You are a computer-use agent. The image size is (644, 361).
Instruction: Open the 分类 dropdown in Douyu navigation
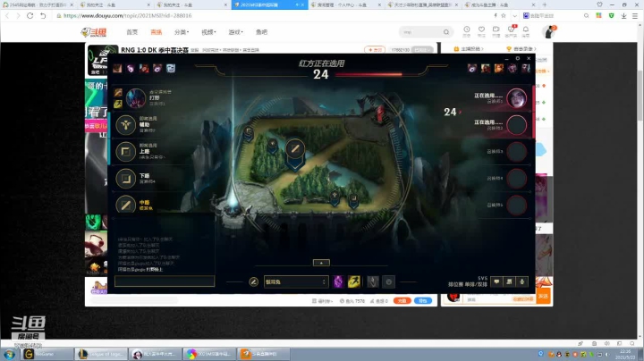point(181,32)
